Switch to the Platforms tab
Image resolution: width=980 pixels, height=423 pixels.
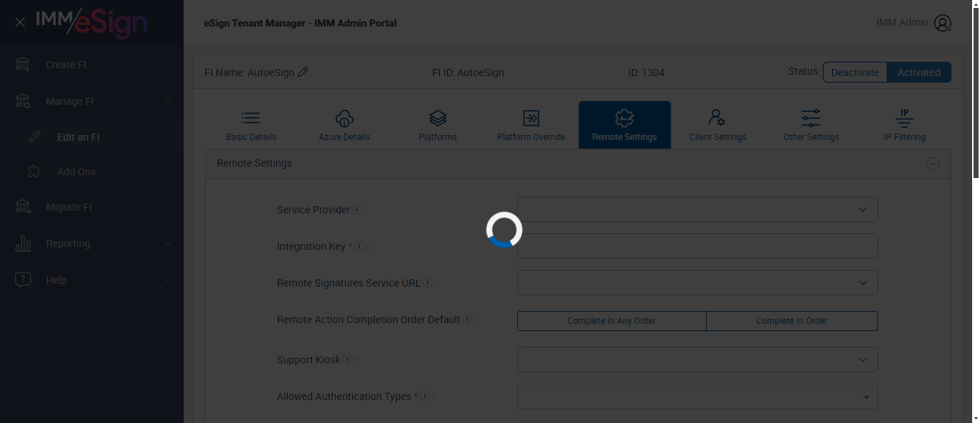438,125
